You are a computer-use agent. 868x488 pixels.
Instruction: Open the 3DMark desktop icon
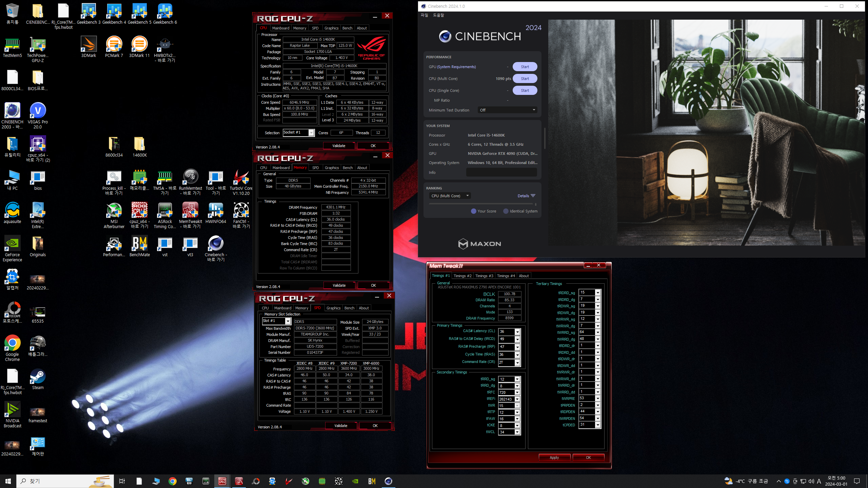pos(88,47)
